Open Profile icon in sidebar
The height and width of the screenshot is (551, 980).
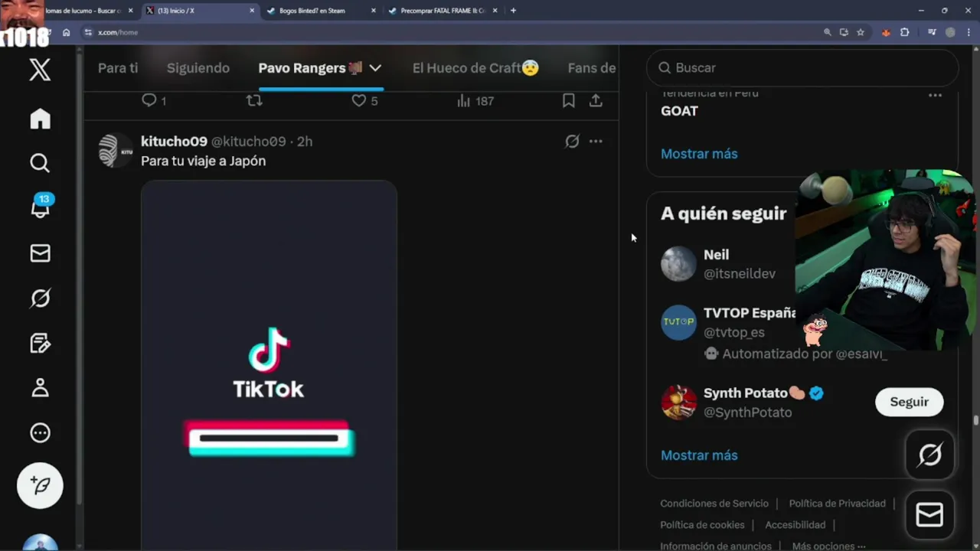40,388
